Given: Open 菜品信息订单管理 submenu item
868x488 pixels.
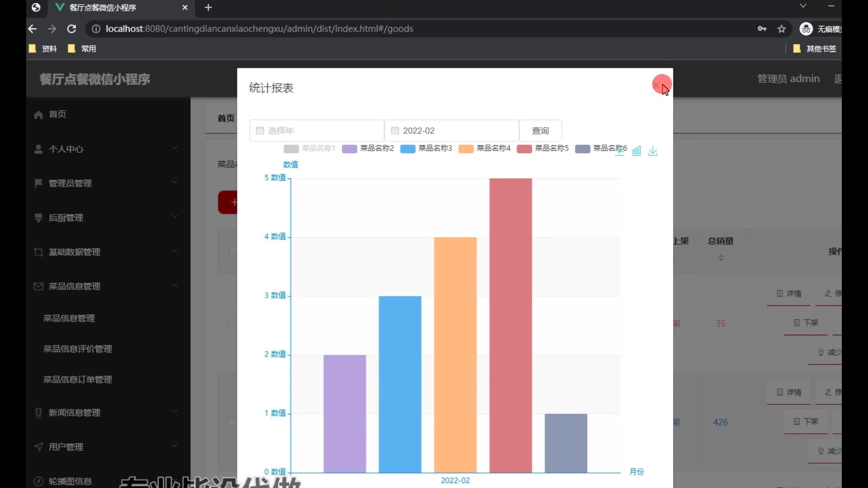Looking at the screenshot, I should click(x=77, y=380).
